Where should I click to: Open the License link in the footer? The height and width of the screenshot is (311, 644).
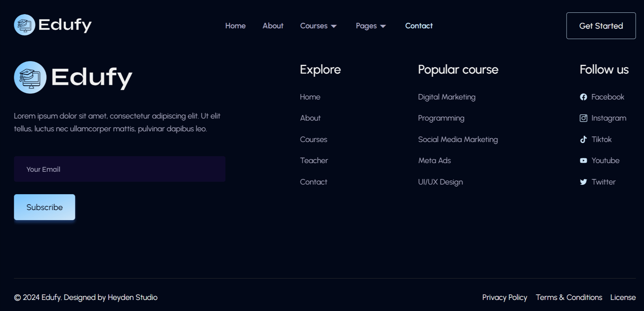click(623, 298)
